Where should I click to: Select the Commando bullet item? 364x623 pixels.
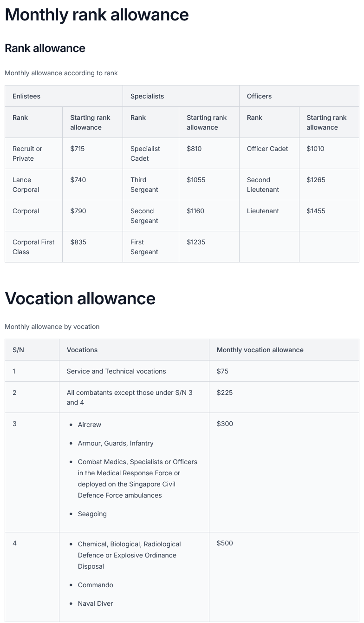[96, 585]
